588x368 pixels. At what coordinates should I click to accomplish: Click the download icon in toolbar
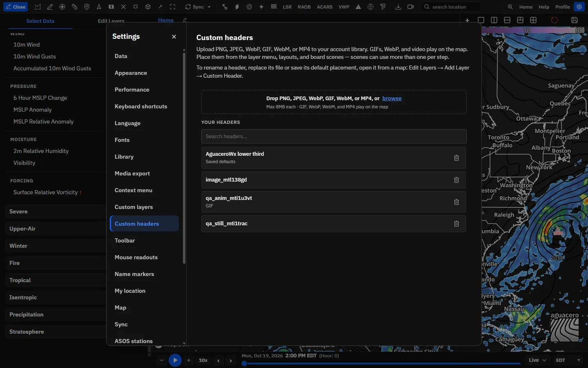[x=398, y=7]
